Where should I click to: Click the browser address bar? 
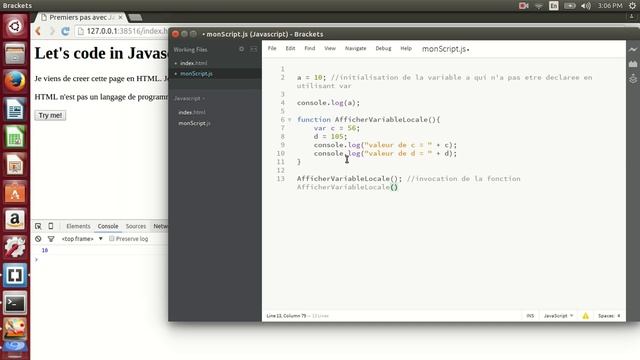pyautogui.click(x=122, y=31)
